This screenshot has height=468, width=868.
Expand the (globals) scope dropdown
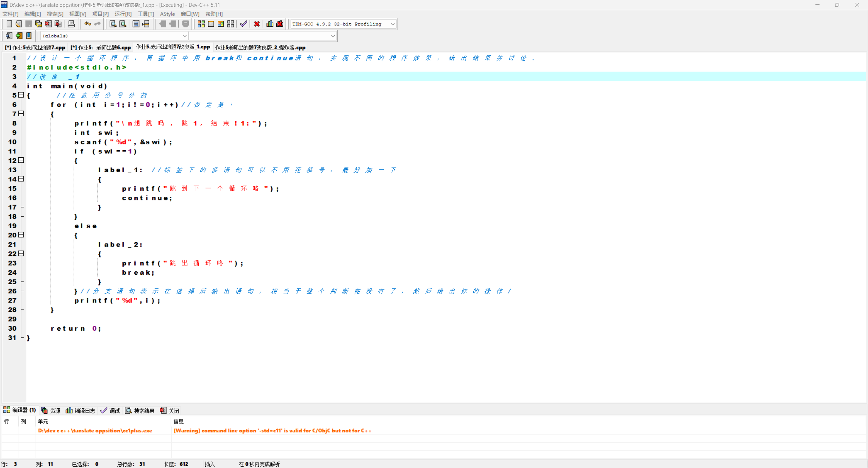(x=184, y=36)
